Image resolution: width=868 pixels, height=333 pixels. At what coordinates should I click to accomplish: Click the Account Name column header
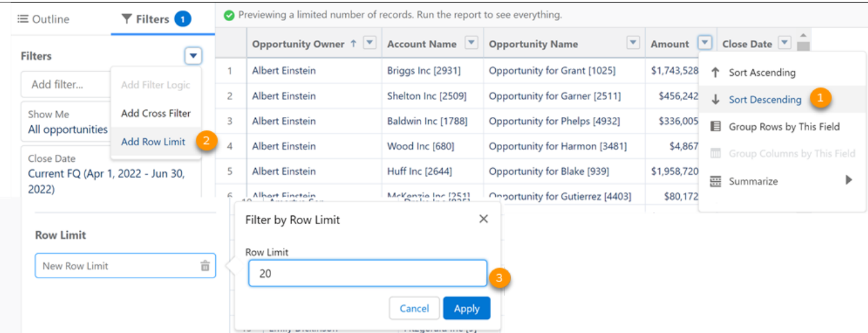click(422, 44)
